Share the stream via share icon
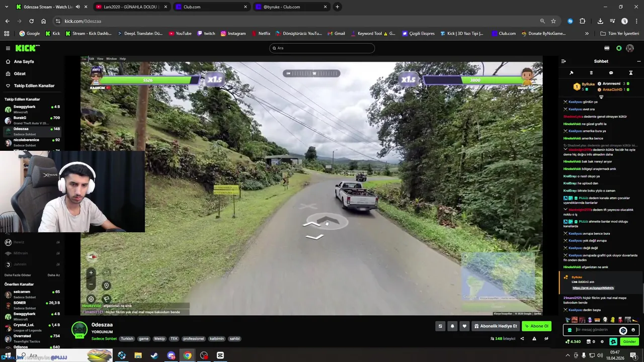This screenshot has height=362, width=644. tap(522, 339)
